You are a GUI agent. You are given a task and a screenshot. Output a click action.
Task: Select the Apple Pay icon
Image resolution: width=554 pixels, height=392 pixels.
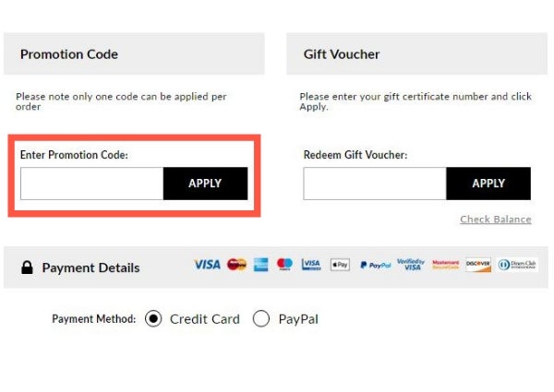pyautogui.click(x=340, y=265)
